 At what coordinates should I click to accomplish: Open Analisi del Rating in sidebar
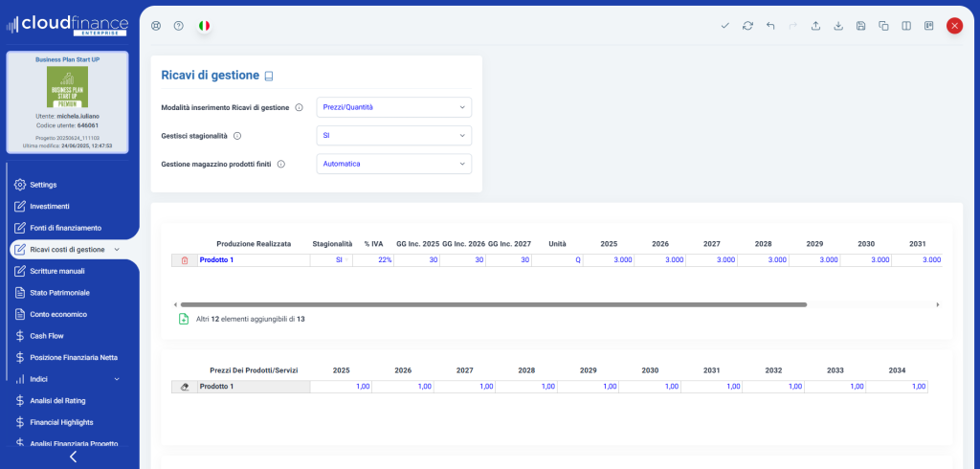point(57,401)
